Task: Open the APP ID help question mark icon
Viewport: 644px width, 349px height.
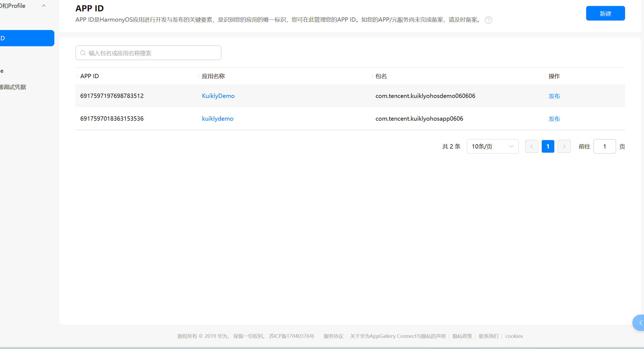Action: [488, 20]
